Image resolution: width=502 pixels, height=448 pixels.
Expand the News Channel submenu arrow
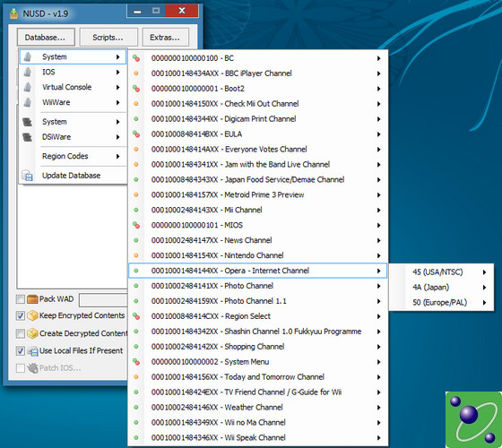378,240
